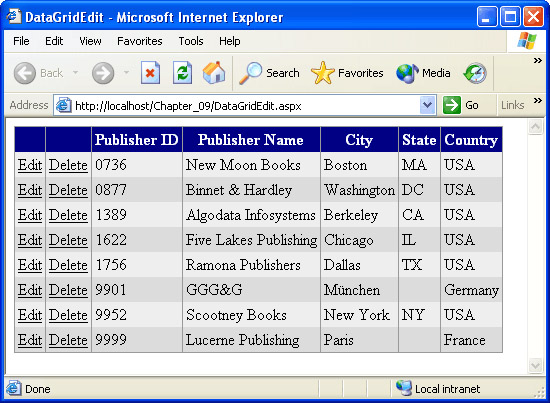Screen dimensions: 550x403
Task: Open the Back button history dropdown arrow
Action: pyautogui.click(x=75, y=73)
